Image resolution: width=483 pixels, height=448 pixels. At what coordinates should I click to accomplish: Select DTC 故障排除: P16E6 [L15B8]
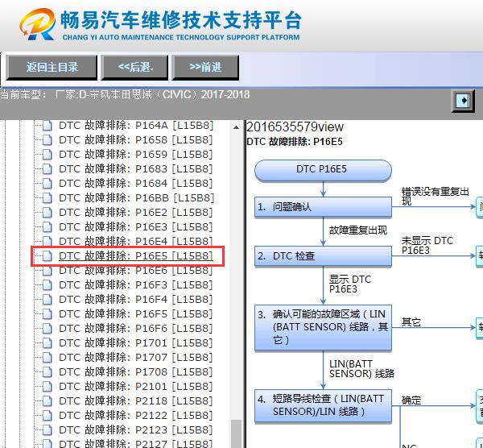pyautogui.click(x=136, y=271)
